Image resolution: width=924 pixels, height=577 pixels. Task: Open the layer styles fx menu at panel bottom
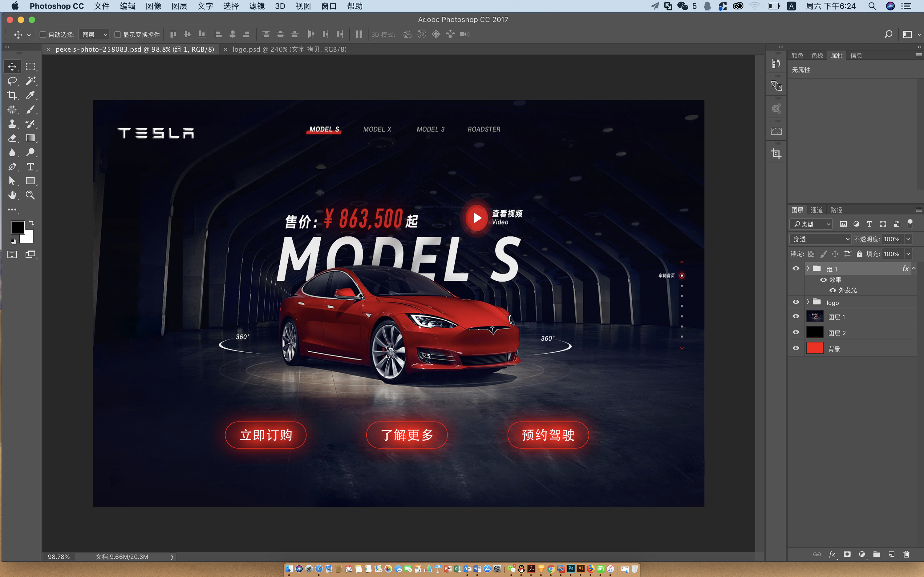point(832,555)
